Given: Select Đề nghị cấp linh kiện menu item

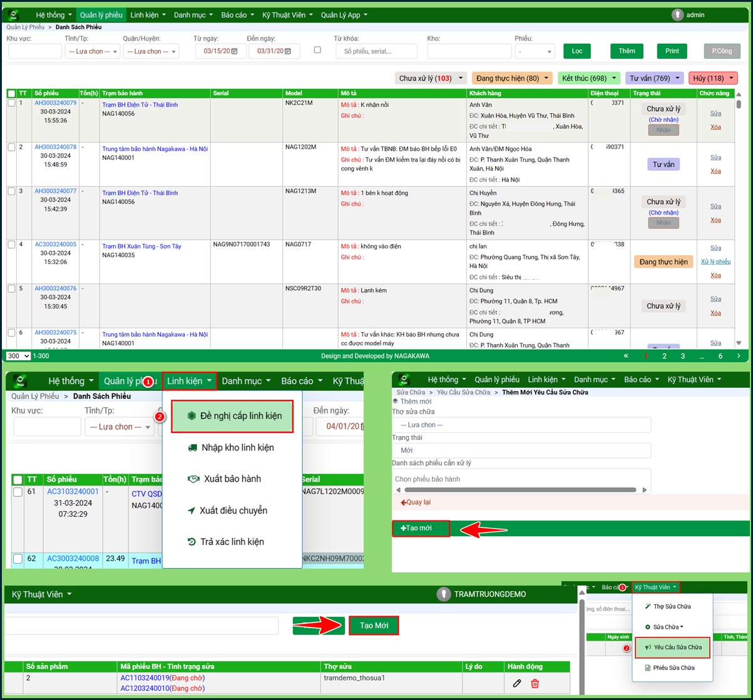Looking at the screenshot, I should (232, 416).
